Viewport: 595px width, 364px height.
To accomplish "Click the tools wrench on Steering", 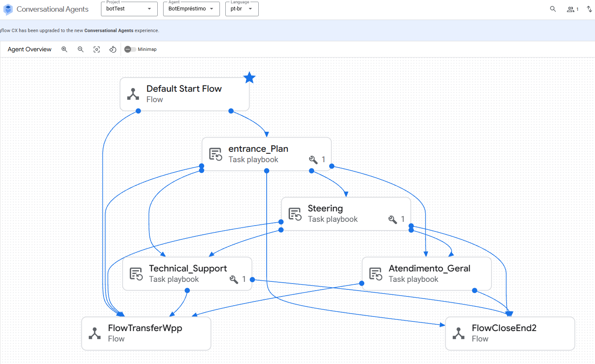I will (x=393, y=219).
